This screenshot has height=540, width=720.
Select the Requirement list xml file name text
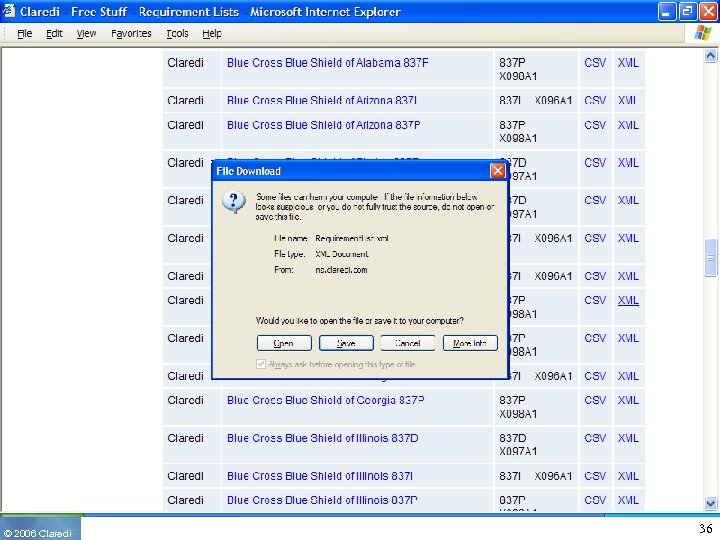point(352,238)
